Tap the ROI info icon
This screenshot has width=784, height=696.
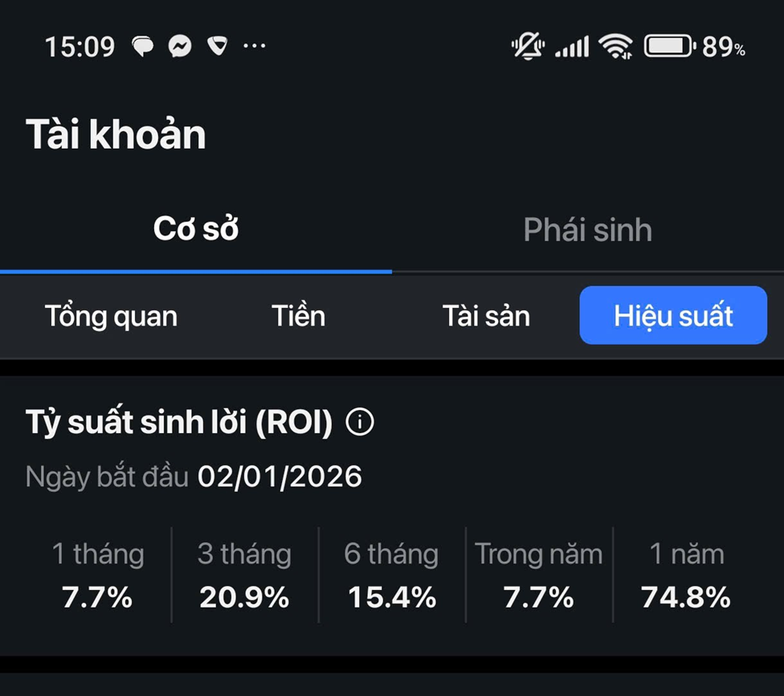point(359,422)
